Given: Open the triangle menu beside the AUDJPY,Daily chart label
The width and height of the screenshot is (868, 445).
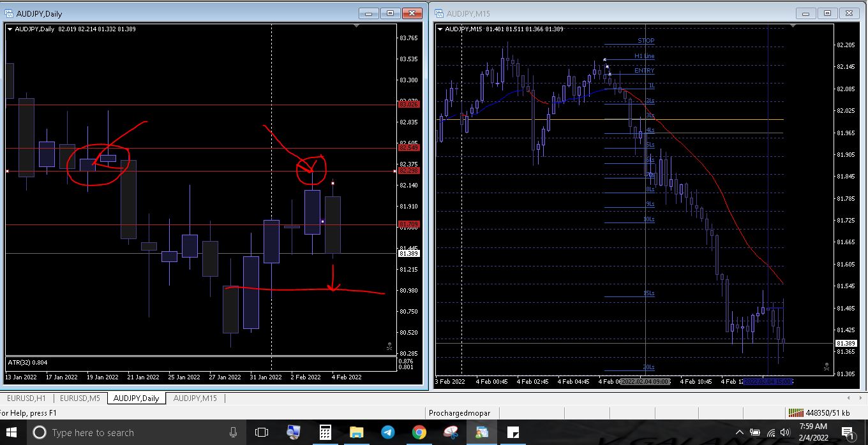Looking at the screenshot, I should pyautogui.click(x=10, y=29).
